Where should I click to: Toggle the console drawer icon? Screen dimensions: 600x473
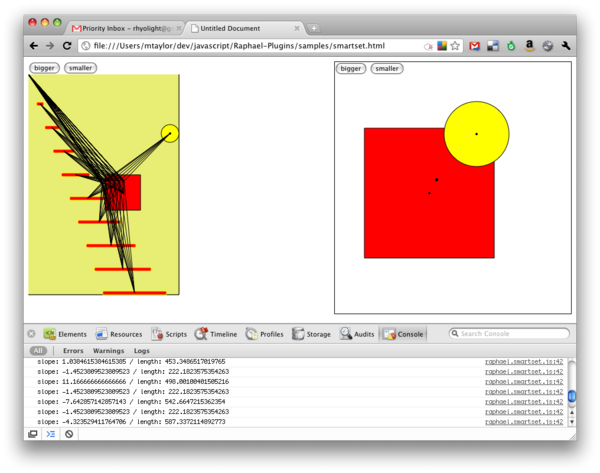[x=51, y=434]
